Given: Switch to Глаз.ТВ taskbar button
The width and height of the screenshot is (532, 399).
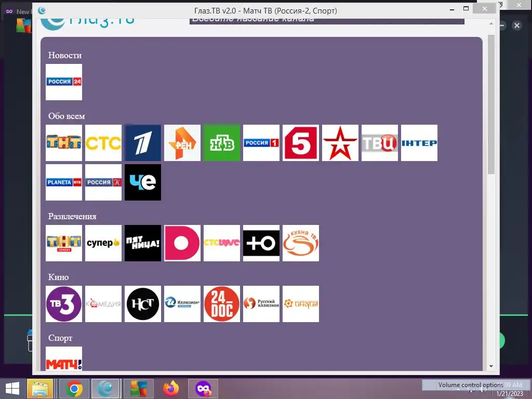Looking at the screenshot, I should pos(105,389).
